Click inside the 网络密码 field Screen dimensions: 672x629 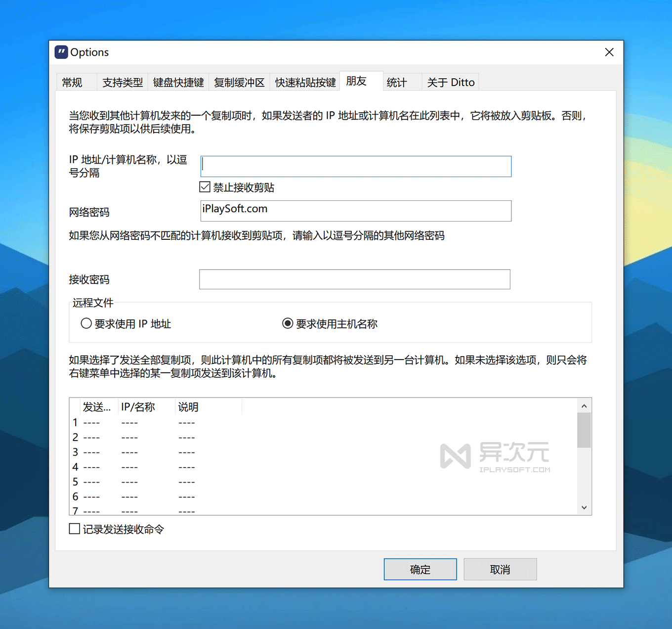pos(356,211)
